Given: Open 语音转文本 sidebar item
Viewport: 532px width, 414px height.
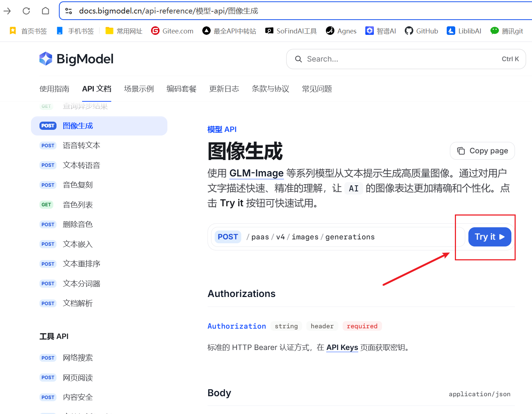Looking at the screenshot, I should (x=99, y=145).
